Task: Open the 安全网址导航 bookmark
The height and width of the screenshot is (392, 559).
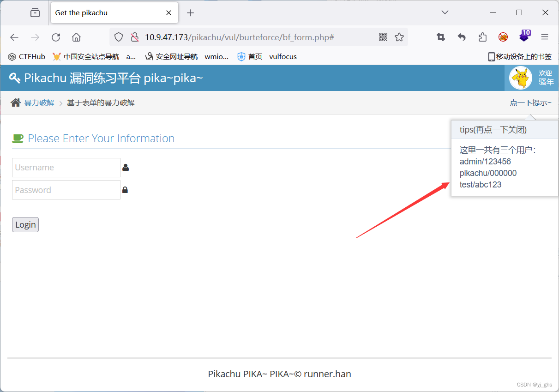Action: click(186, 57)
